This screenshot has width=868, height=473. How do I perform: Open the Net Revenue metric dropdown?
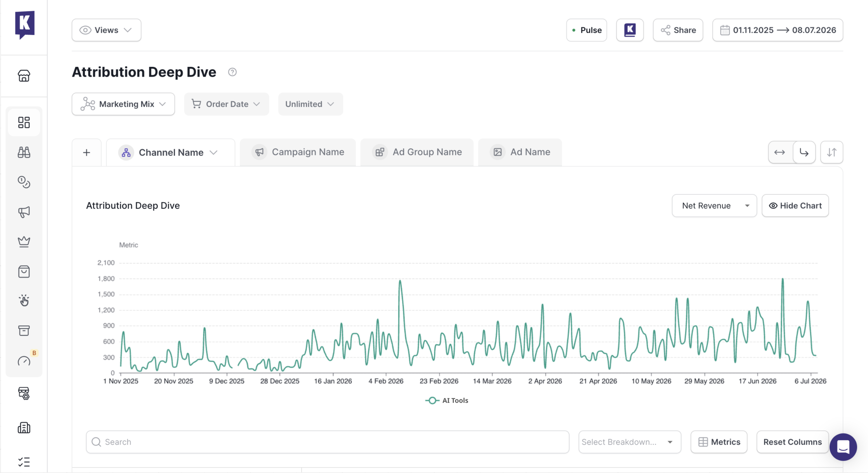pyautogui.click(x=714, y=206)
